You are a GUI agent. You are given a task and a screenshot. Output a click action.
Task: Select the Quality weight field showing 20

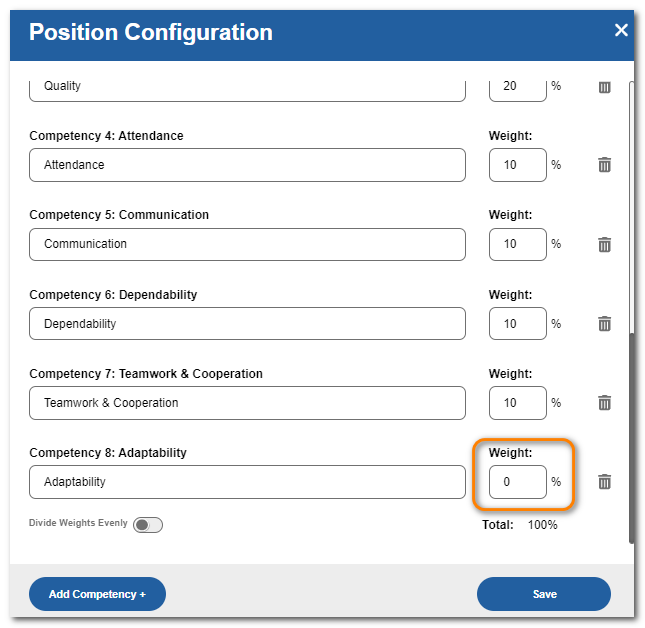point(517,87)
